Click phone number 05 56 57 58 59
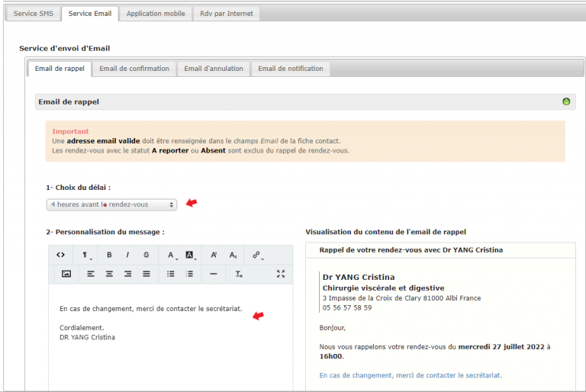 (347, 308)
